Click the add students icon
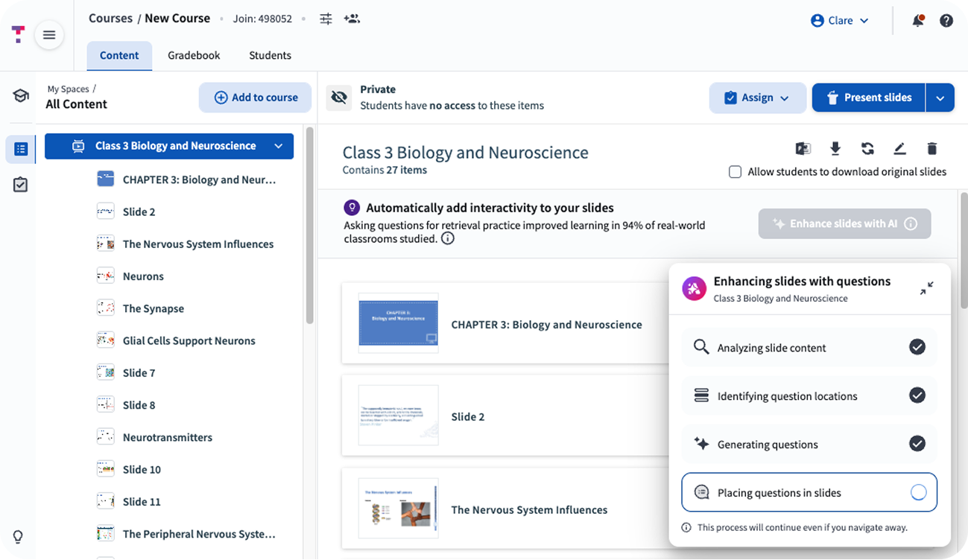The height and width of the screenshot is (560, 968). click(352, 19)
